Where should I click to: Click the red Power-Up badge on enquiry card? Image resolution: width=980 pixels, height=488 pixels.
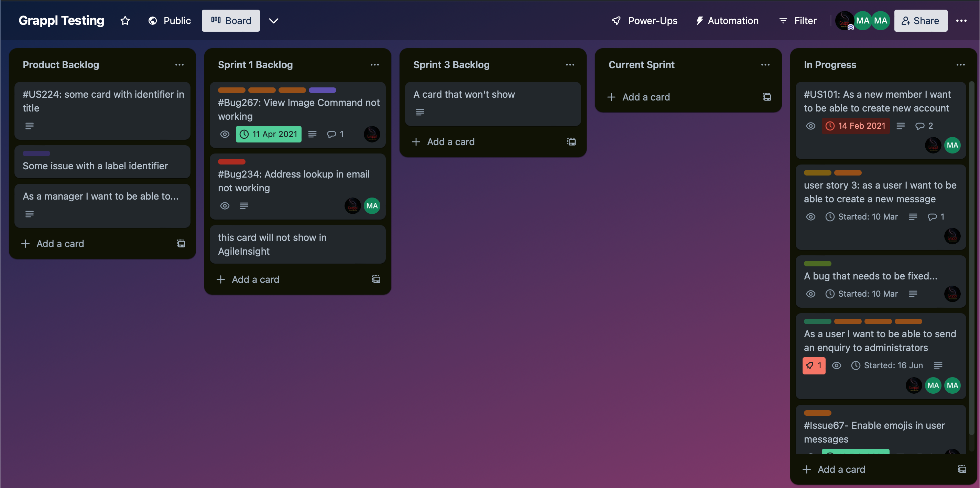814,365
